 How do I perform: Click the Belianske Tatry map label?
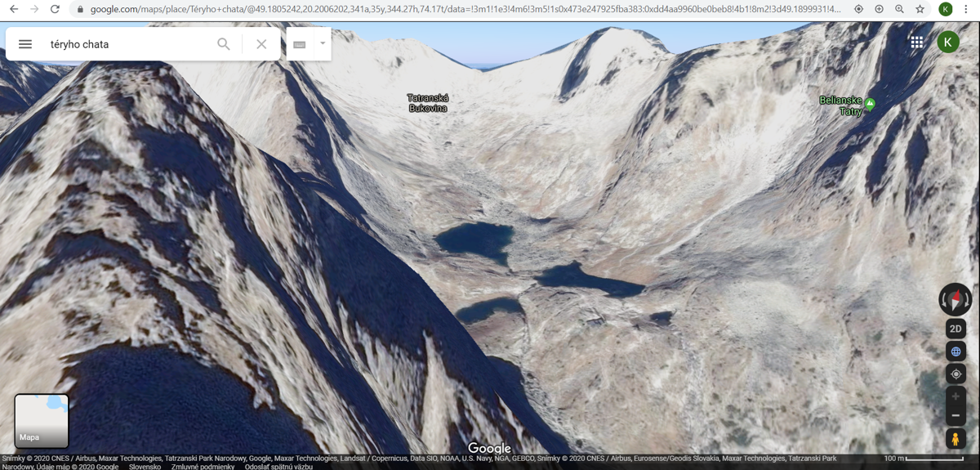(840, 105)
